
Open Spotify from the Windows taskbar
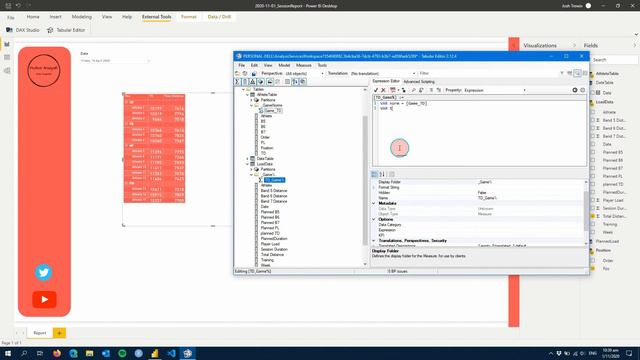tap(122, 353)
